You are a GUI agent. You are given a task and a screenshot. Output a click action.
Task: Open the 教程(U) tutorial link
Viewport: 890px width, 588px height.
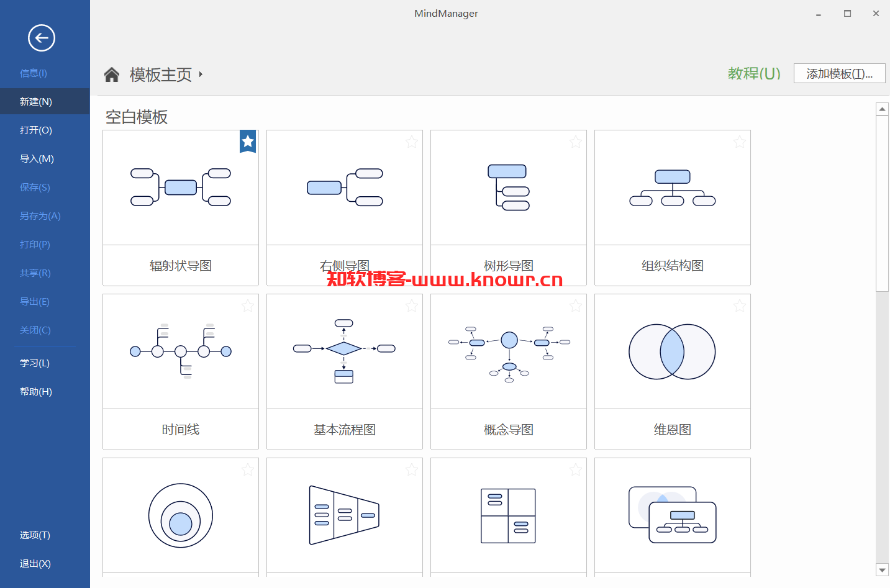(x=754, y=73)
